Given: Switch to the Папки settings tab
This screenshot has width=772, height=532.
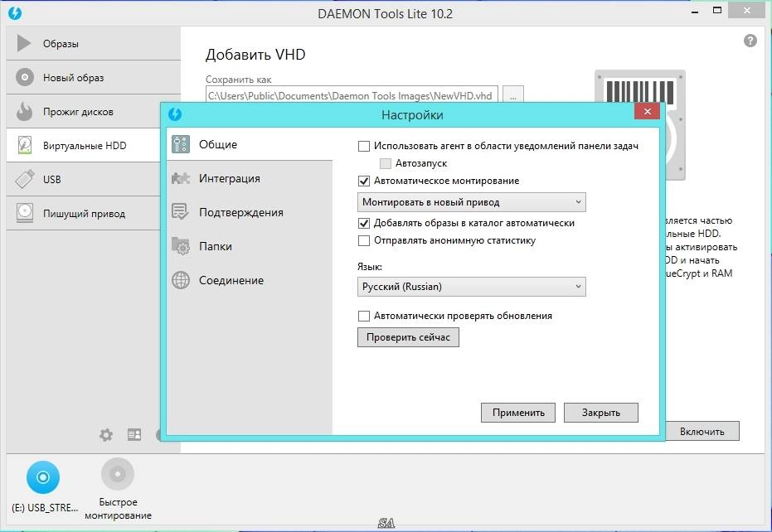Looking at the screenshot, I should click(x=250, y=246).
